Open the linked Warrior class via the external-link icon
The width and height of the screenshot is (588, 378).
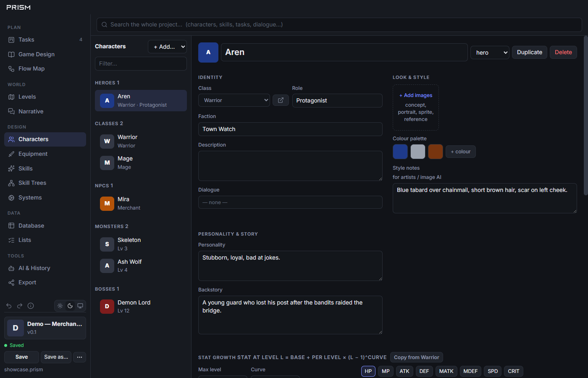coord(281,100)
